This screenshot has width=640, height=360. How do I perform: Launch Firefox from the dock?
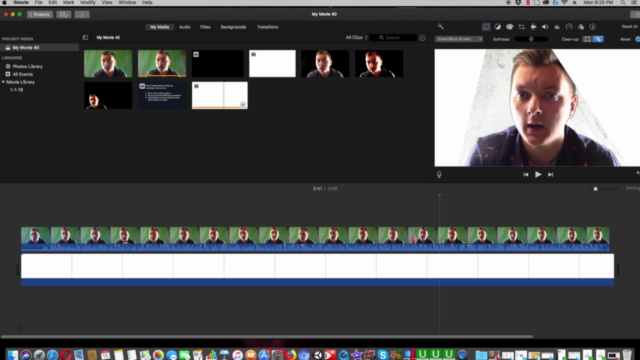291,355
